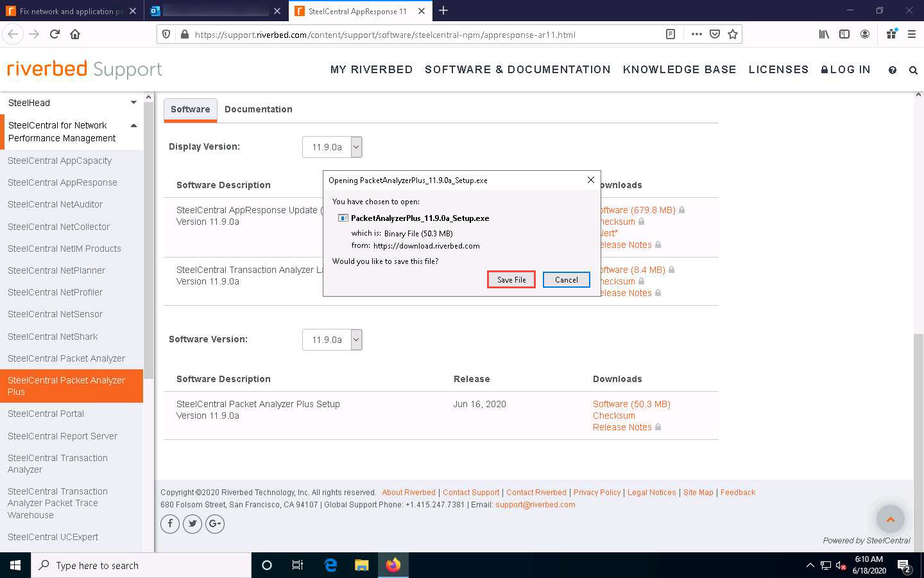Open the Display Version dropdown
The width and height of the screenshot is (924, 578).
(x=332, y=147)
